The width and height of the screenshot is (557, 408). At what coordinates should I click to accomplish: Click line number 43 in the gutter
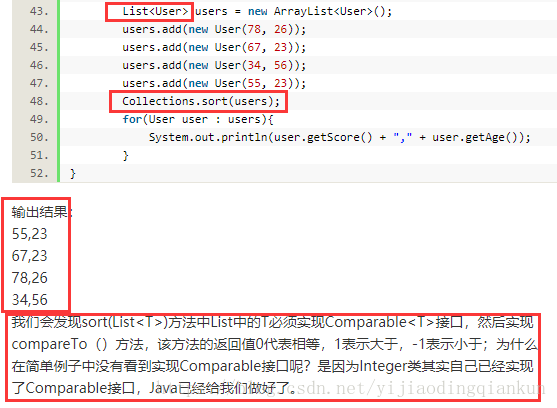tap(39, 11)
